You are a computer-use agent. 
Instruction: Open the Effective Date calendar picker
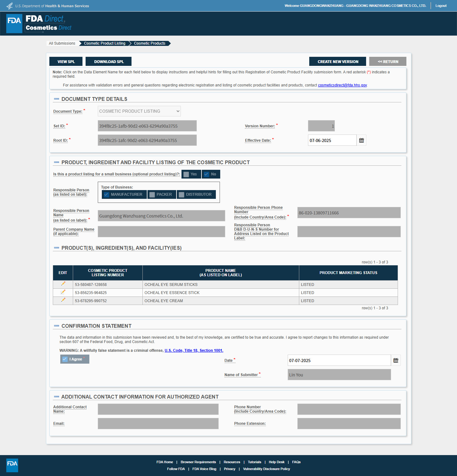click(361, 140)
